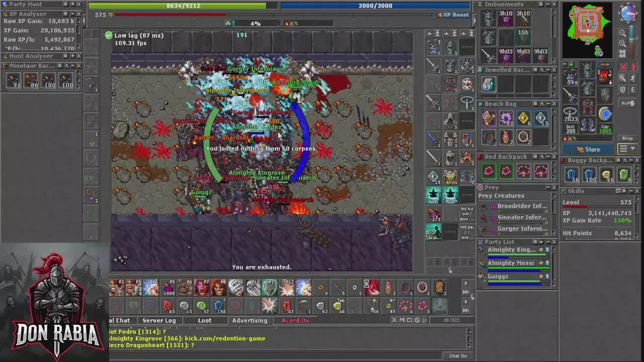The image size is (644, 362).
Task: Activate the F8 red-haired shout spell
Action: click(219, 288)
